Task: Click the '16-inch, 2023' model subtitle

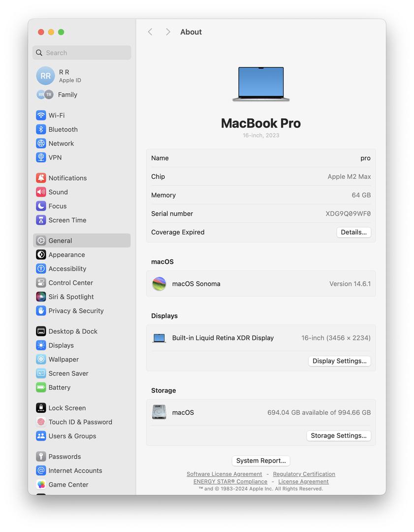Action: pyautogui.click(x=261, y=135)
